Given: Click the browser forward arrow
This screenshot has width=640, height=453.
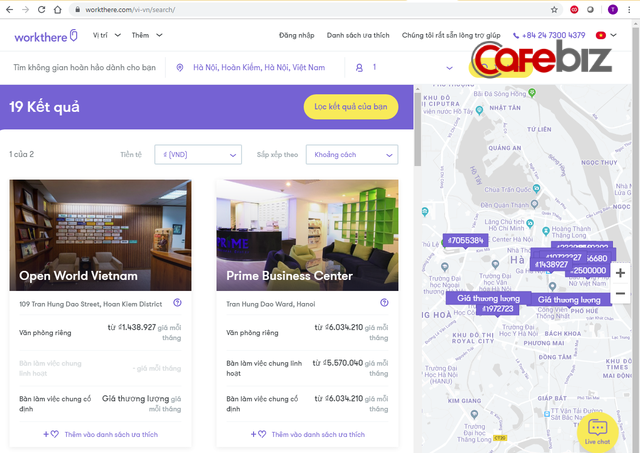Looking at the screenshot, I should 25,9.
